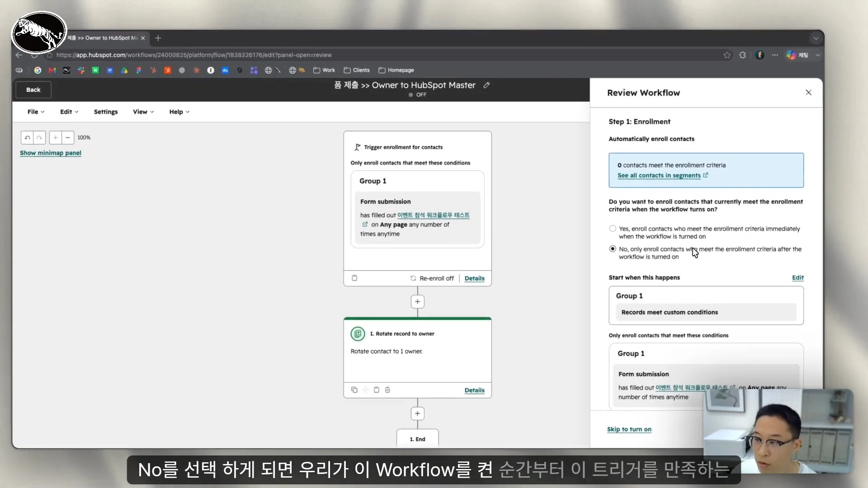Image resolution: width=868 pixels, height=488 pixels.
Task: Click the undo arrow icon
Action: coord(28,137)
